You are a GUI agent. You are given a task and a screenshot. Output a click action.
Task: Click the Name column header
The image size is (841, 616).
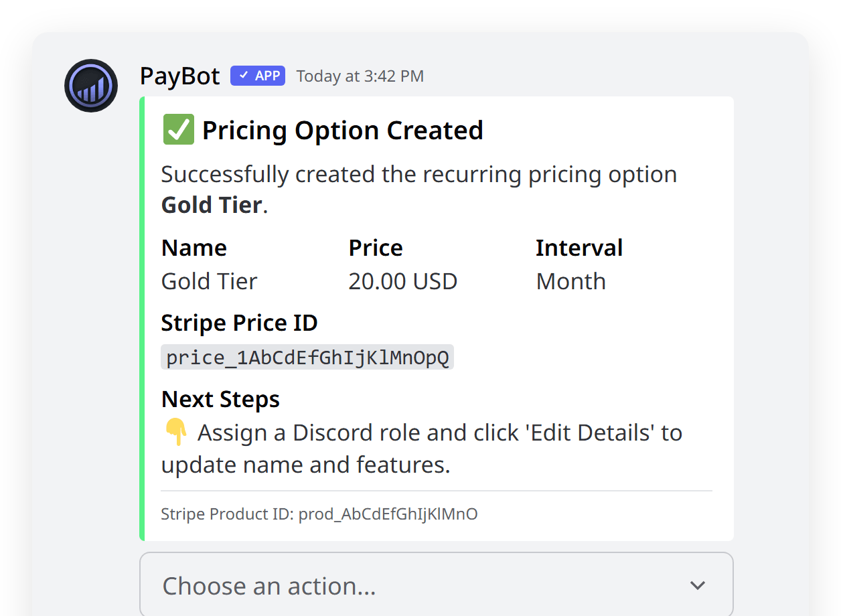[x=194, y=247]
